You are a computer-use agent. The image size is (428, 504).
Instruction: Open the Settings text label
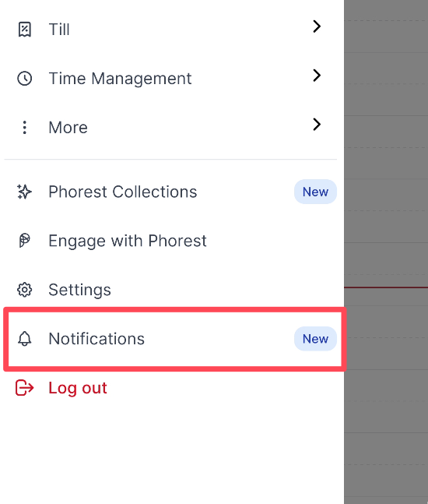[79, 290]
